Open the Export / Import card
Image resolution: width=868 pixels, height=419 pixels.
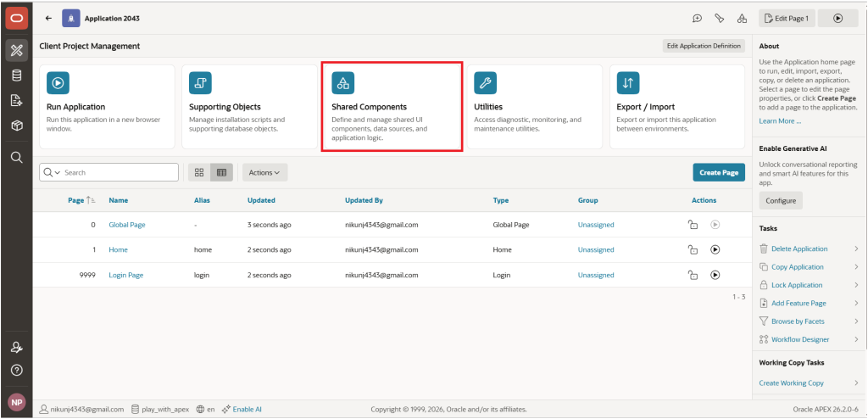(x=677, y=106)
